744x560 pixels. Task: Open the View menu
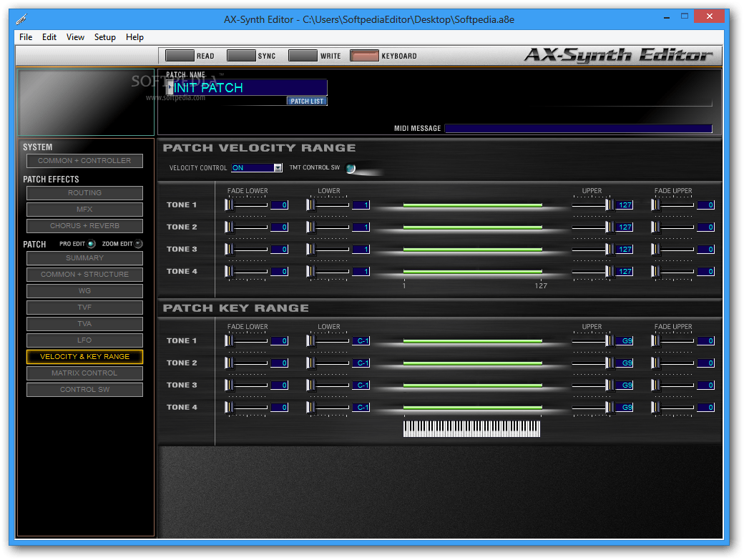click(x=75, y=36)
